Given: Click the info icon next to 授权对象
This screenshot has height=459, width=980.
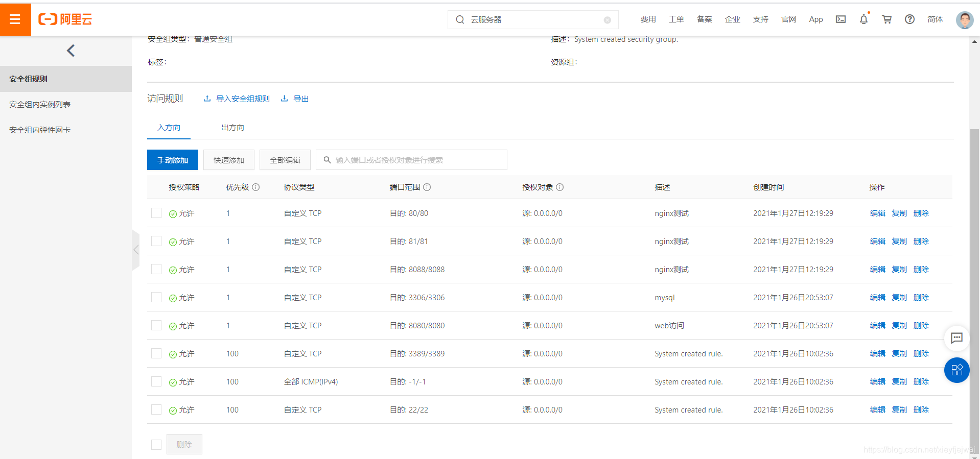Looking at the screenshot, I should (x=560, y=187).
